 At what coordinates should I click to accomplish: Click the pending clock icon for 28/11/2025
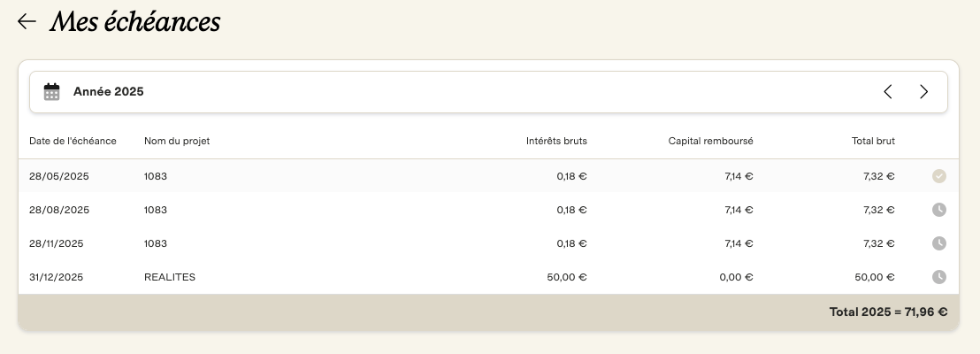pyautogui.click(x=938, y=243)
